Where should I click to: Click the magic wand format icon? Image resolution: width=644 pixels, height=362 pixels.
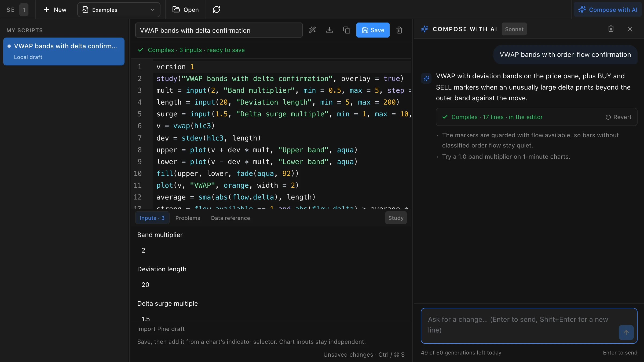tap(312, 30)
